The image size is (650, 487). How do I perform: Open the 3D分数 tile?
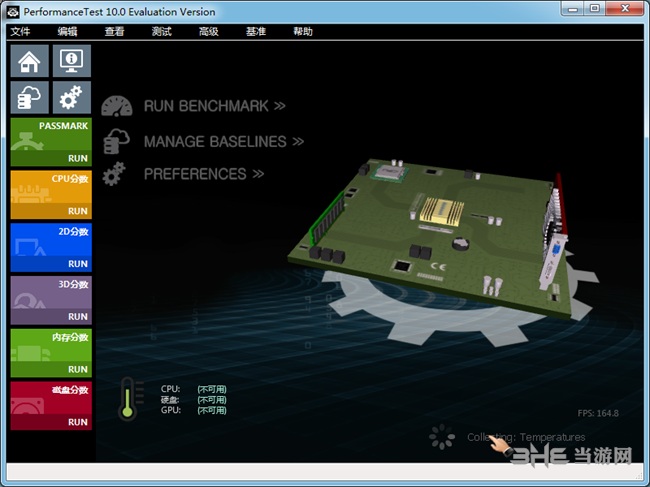[x=51, y=293]
